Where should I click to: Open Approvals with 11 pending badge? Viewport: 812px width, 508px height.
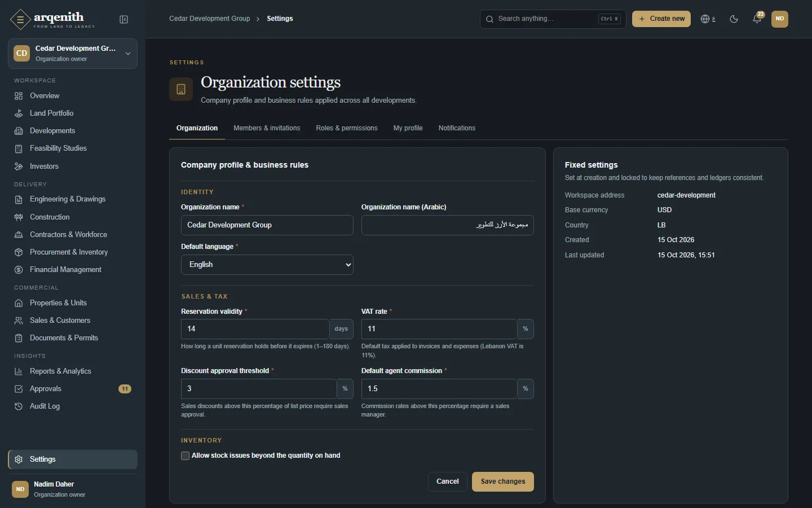pyautogui.click(x=73, y=389)
